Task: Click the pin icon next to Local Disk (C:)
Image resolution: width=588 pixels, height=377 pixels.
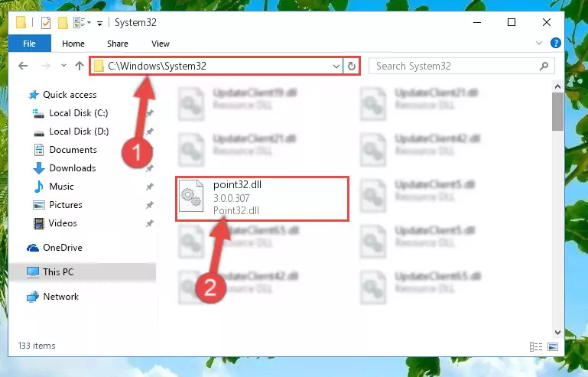Action: click(x=149, y=113)
